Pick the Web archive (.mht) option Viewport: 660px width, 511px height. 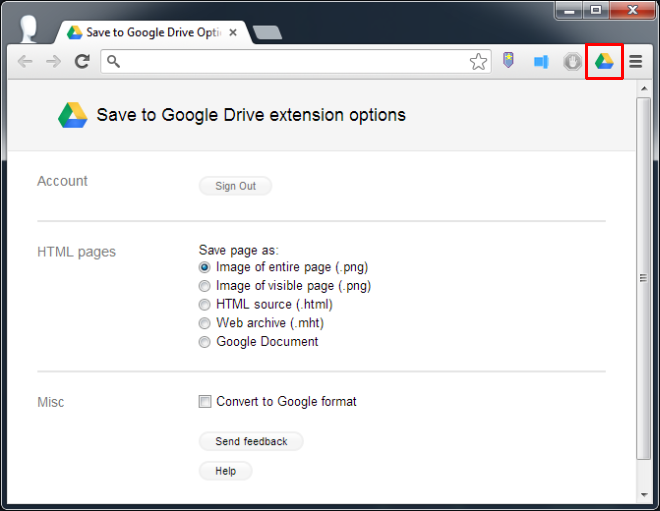pos(205,323)
